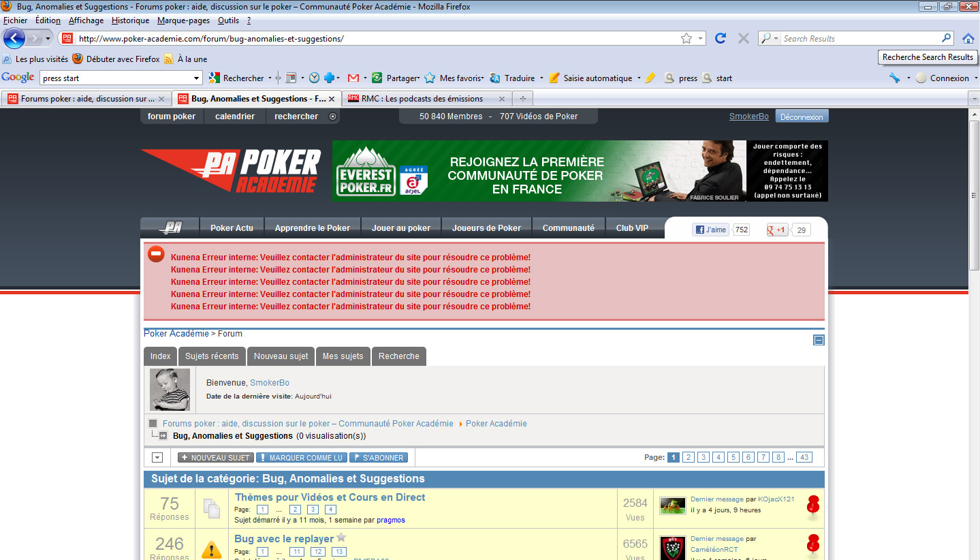
Task: Click KOjacX121's frog avatar thumbnail
Action: coord(673,505)
